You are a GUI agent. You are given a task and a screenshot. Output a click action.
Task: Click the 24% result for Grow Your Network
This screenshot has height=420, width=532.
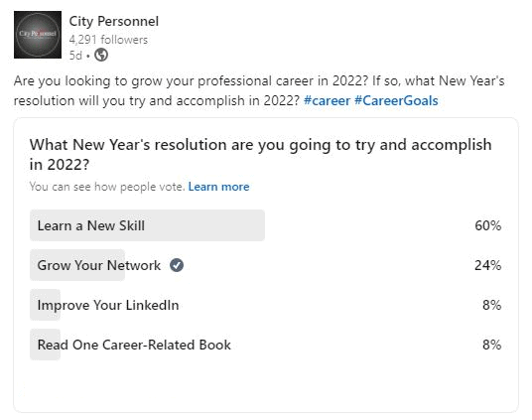coord(488,265)
